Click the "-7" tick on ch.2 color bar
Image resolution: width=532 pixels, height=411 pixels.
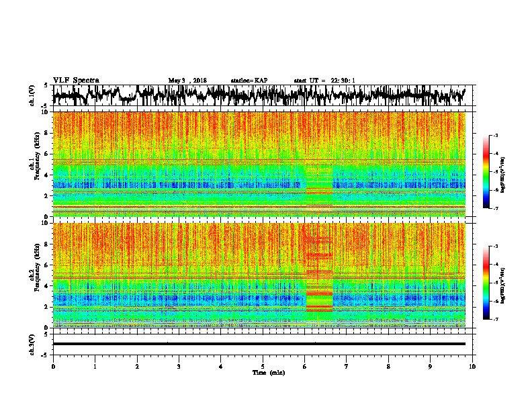coord(495,319)
